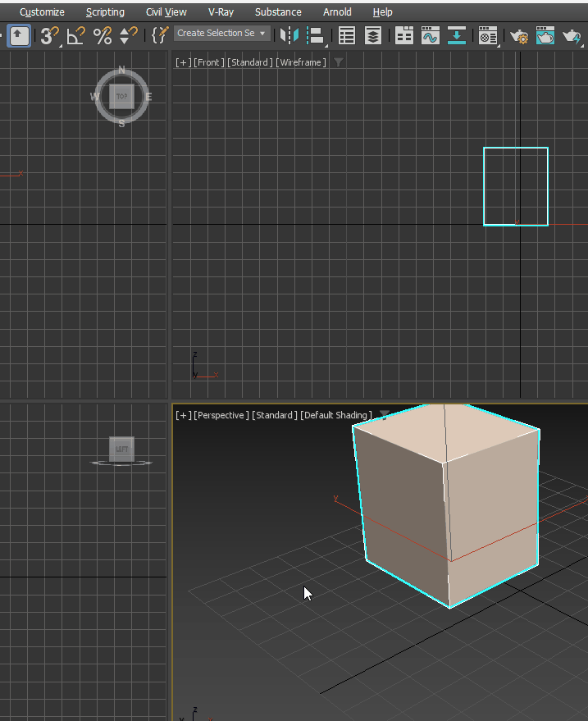Click the Mirror tool icon

click(x=289, y=35)
